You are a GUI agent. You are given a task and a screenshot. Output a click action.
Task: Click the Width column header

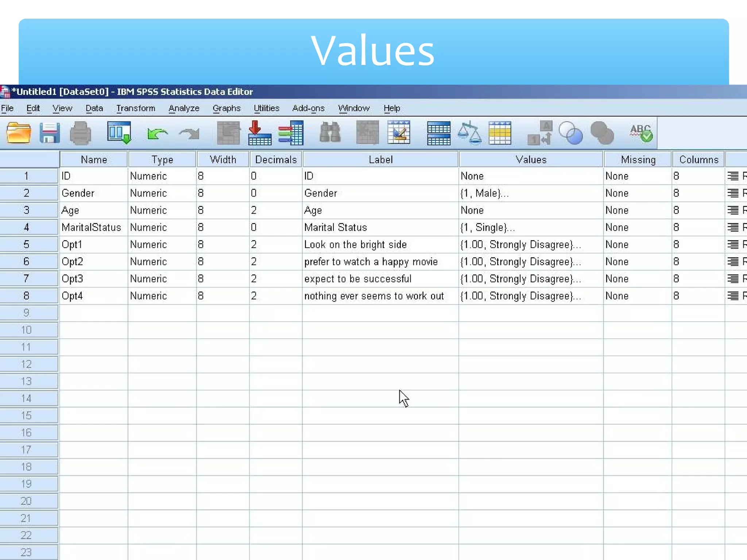[223, 160]
